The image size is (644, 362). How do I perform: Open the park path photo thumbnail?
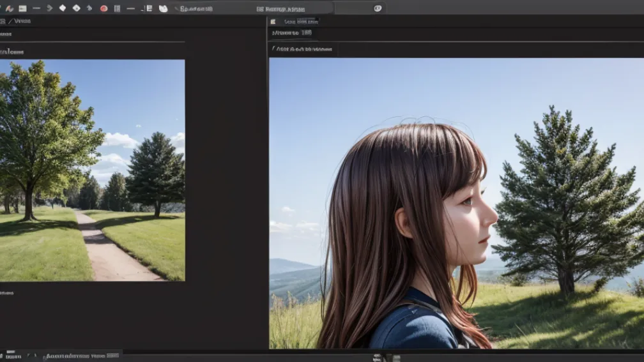click(93, 170)
